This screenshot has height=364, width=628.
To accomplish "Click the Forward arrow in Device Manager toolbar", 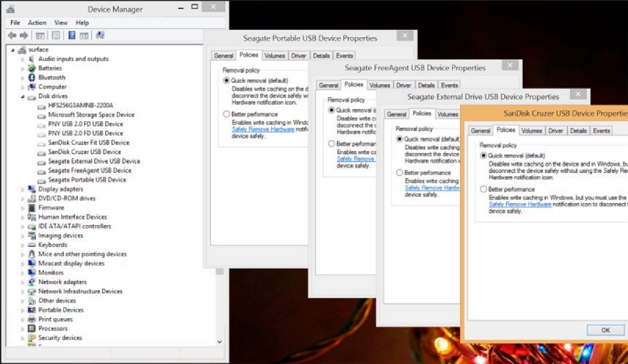I will 24,36.
